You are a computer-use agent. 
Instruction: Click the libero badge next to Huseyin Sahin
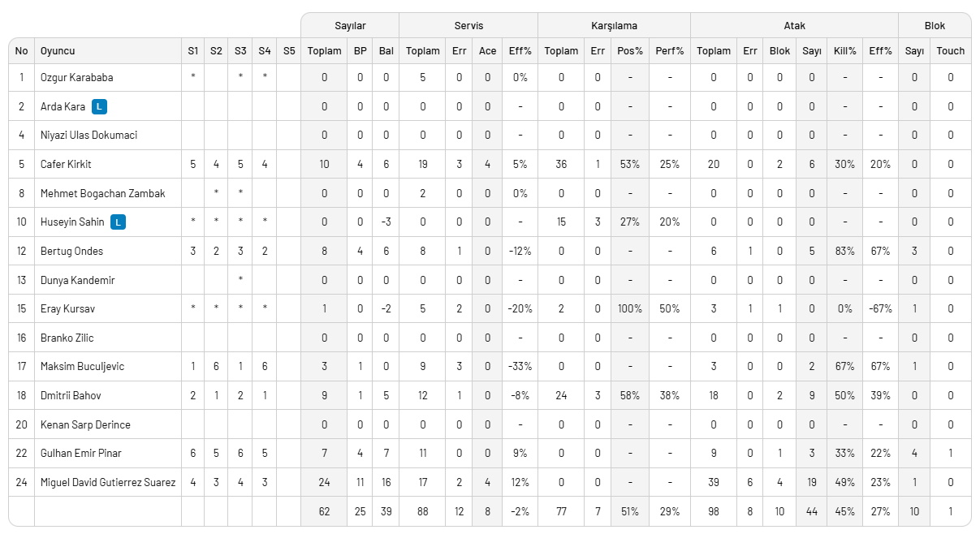click(x=119, y=222)
